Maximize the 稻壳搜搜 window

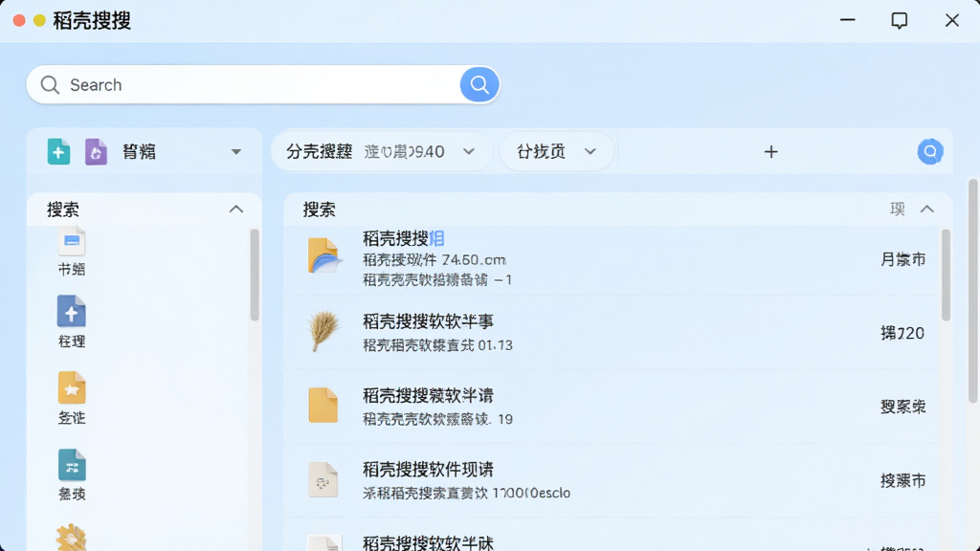click(900, 21)
